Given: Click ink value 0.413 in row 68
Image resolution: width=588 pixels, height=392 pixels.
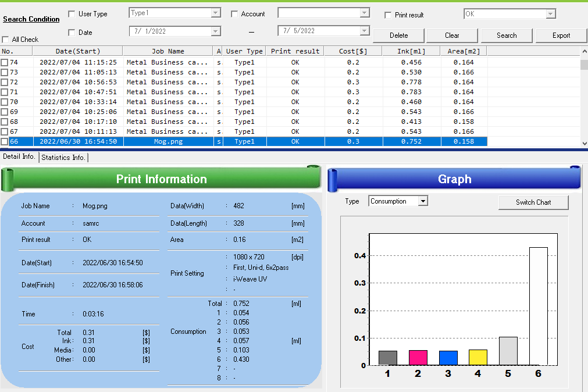Looking at the screenshot, I should coord(411,122).
